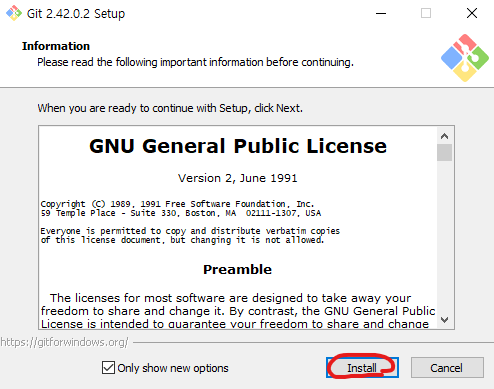The height and width of the screenshot is (389, 494).
Task: Open the gitforwindows.org link
Action: click(64, 342)
